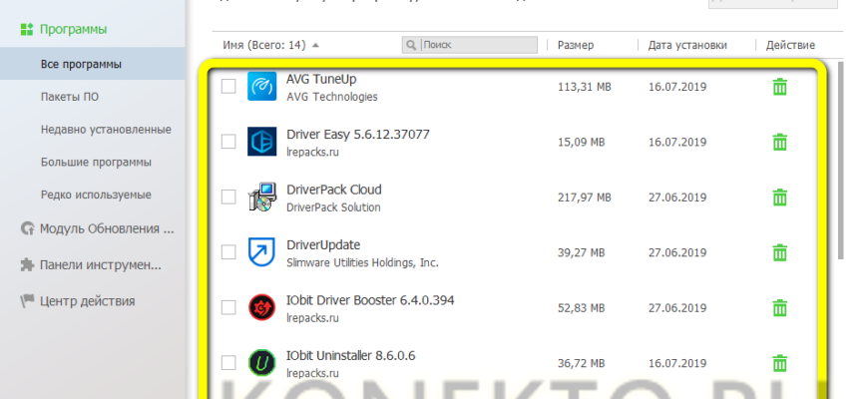The height and width of the screenshot is (399, 868).
Task: Open Панели инструментов section
Action: point(91,265)
